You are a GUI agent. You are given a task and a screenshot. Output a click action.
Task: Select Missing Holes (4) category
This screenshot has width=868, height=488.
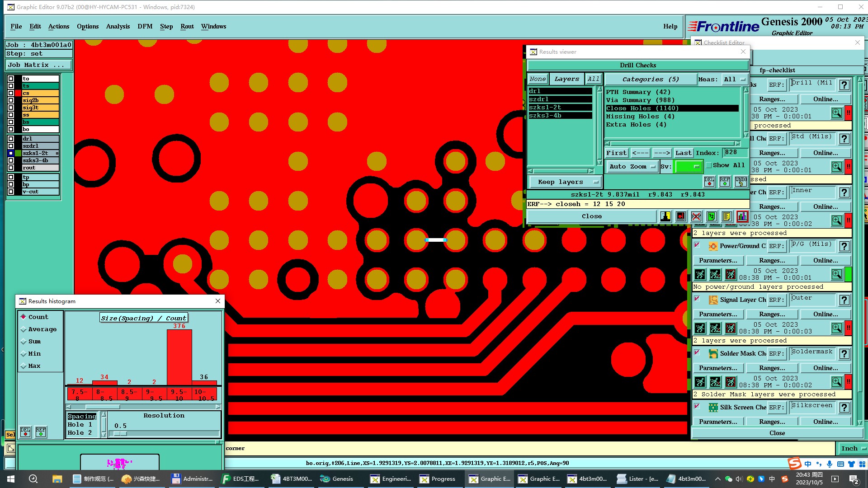click(640, 117)
